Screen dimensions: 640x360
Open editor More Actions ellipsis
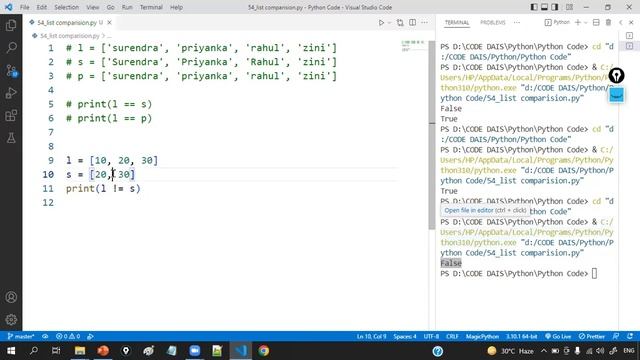tap(424, 23)
